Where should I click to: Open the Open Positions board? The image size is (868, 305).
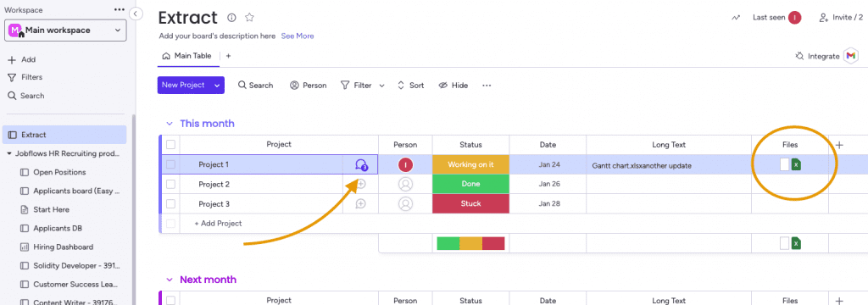click(60, 172)
